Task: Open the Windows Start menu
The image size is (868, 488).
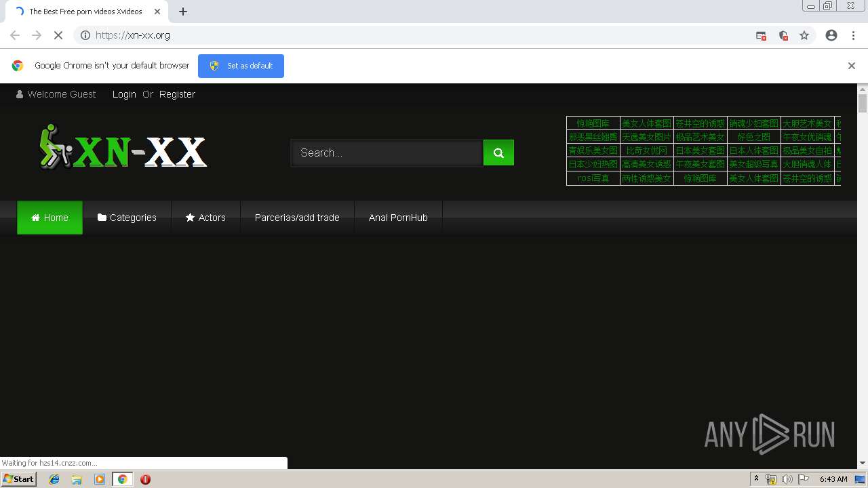Action: 19,479
